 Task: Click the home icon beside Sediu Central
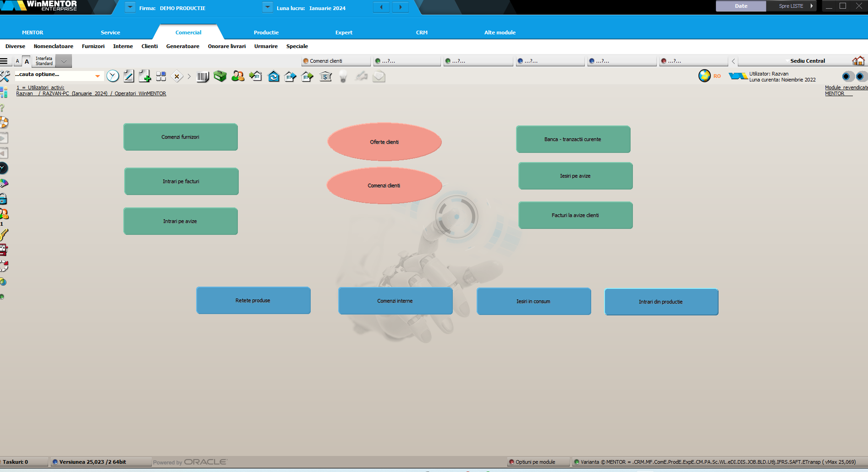tap(858, 61)
